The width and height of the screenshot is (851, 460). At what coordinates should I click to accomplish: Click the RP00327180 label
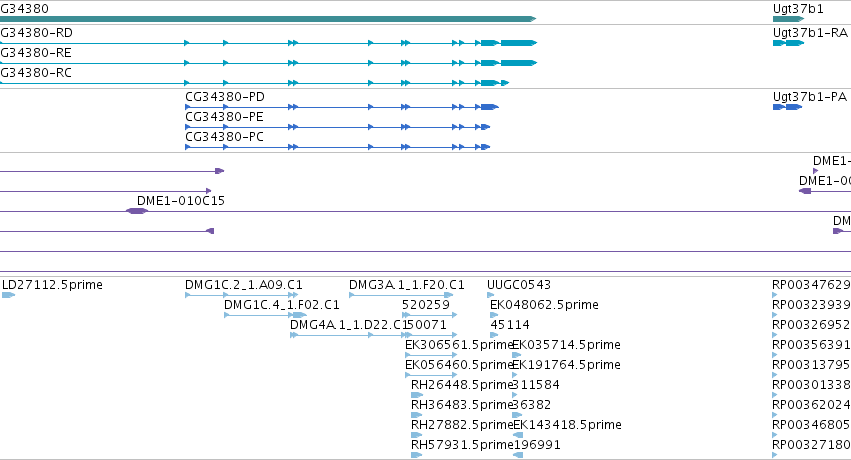tap(811, 445)
